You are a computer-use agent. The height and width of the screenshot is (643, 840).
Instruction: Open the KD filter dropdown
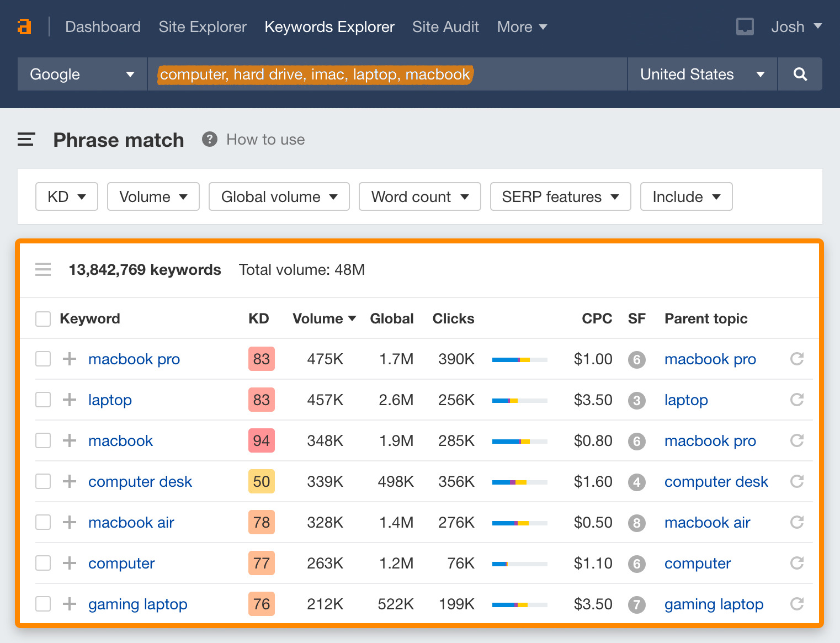(66, 196)
